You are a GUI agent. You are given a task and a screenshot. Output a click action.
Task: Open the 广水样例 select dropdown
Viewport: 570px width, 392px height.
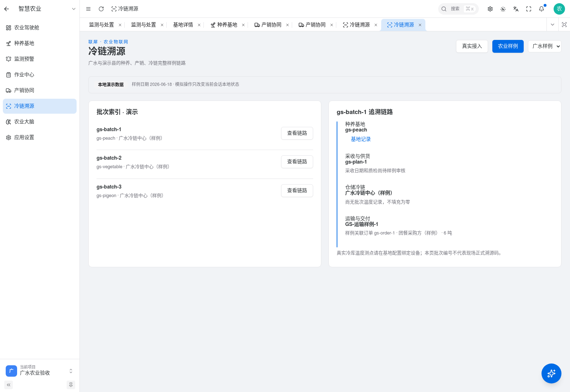pyautogui.click(x=544, y=46)
